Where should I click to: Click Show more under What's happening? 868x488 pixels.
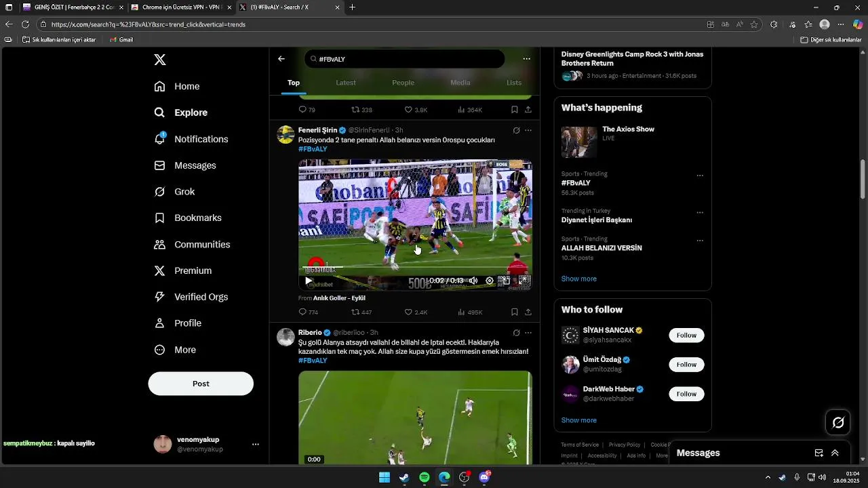578,279
